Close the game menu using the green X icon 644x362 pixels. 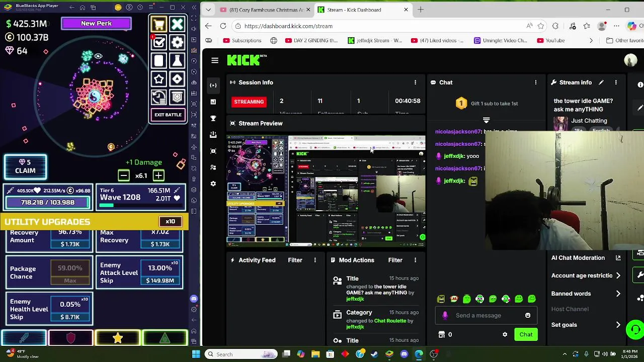[177, 24]
